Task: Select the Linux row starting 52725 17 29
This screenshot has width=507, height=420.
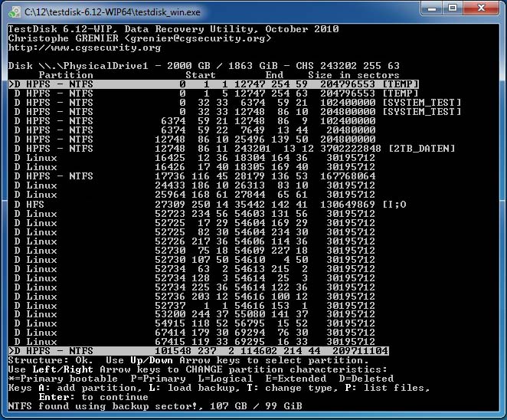Action: (195, 223)
